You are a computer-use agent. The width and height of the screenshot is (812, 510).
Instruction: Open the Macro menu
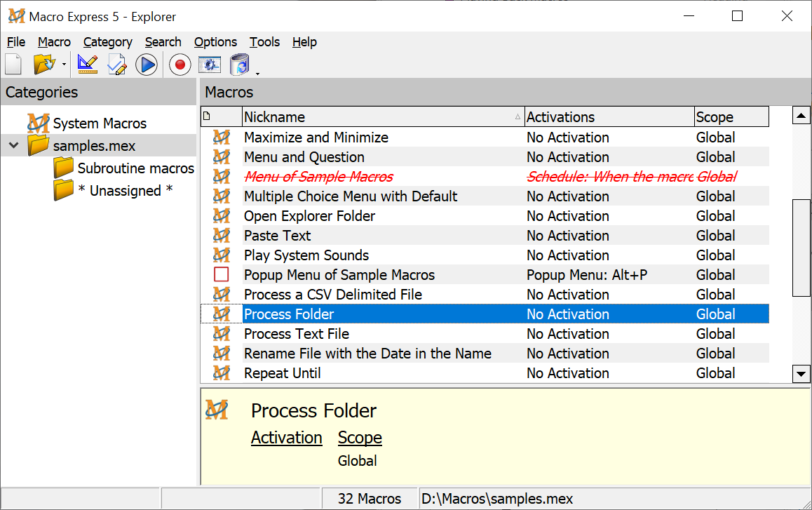click(54, 42)
